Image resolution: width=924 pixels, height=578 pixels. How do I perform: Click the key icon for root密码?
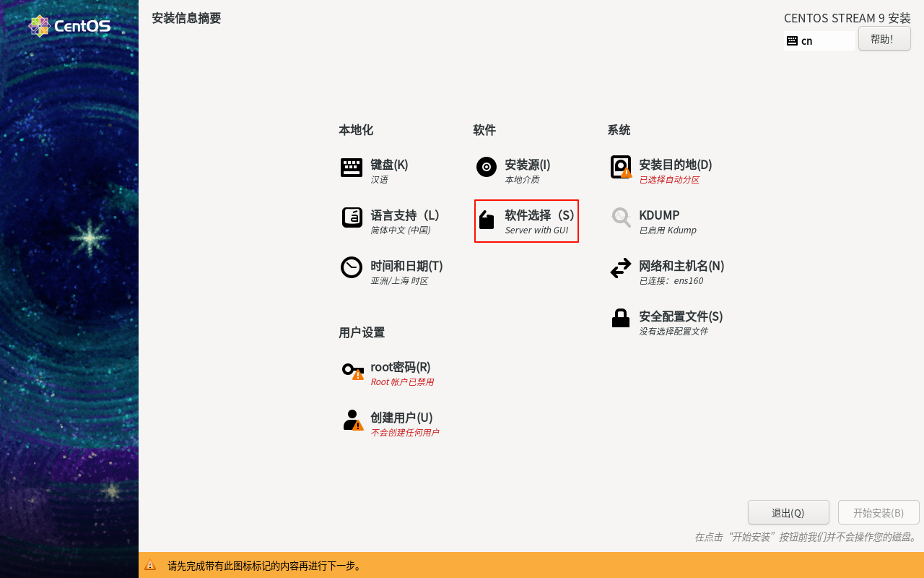(x=353, y=371)
